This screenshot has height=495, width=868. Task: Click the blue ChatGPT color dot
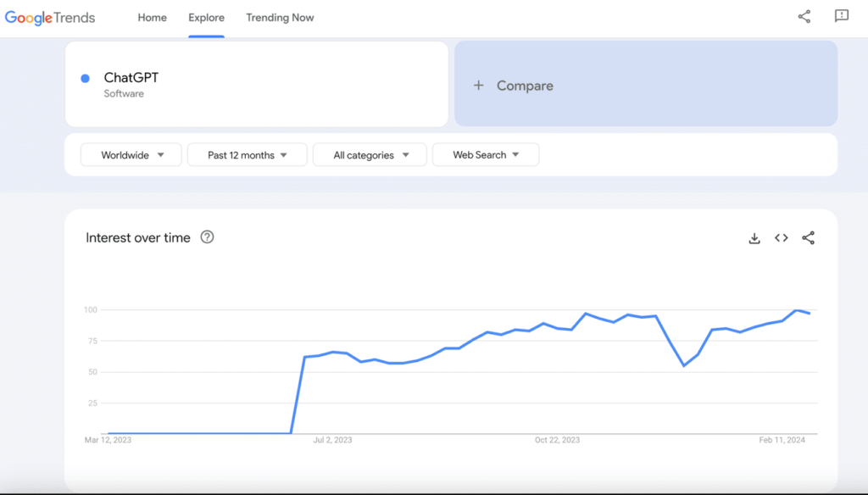tap(86, 79)
